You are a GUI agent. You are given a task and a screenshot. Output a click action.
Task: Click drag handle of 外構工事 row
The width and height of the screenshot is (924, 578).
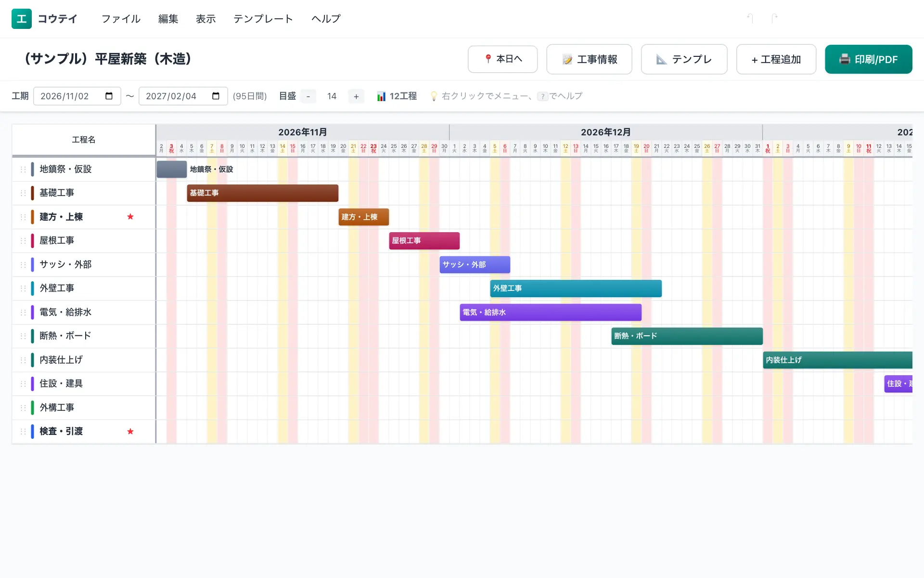pos(23,407)
